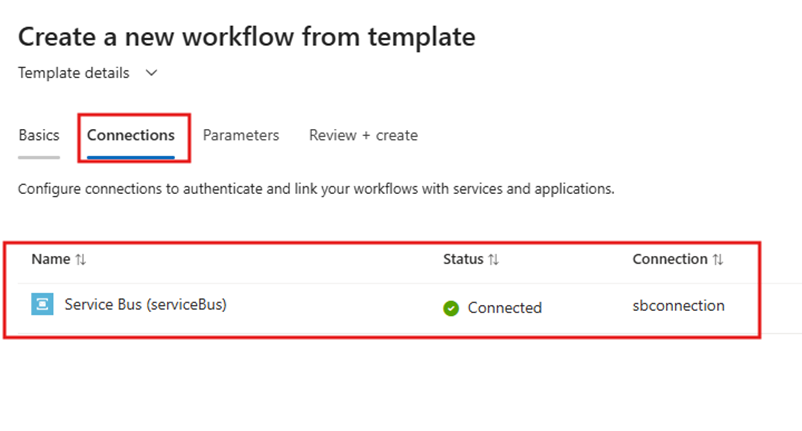802x431 pixels.
Task: Click the sort arrows beside Connection
Action: 718,260
